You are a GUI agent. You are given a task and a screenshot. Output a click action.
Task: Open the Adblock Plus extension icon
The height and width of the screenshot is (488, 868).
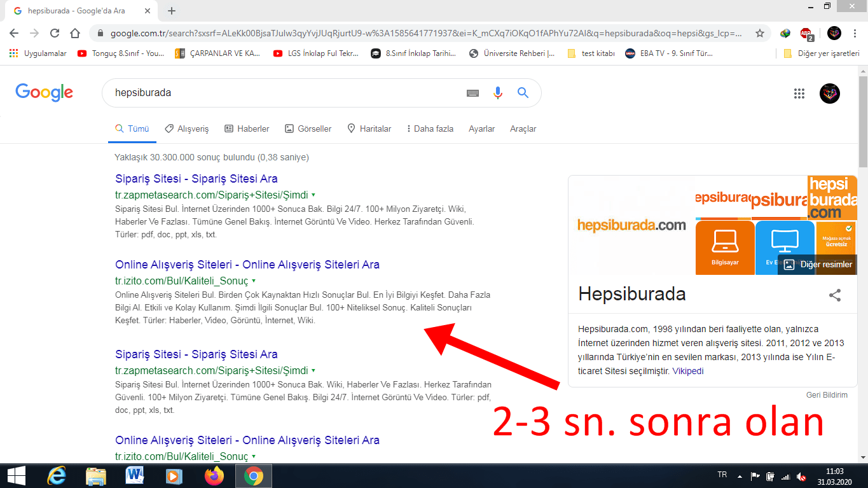click(x=806, y=33)
